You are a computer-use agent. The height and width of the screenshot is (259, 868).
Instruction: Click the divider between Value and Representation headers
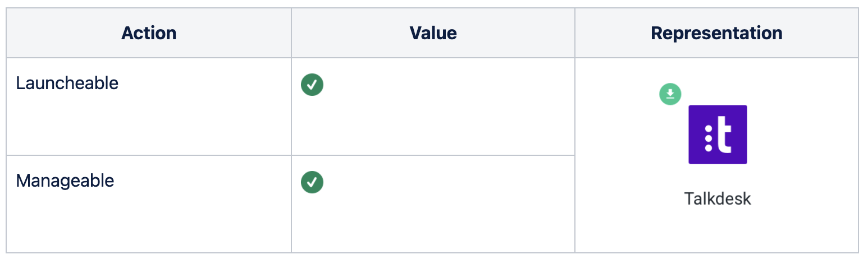575,33
